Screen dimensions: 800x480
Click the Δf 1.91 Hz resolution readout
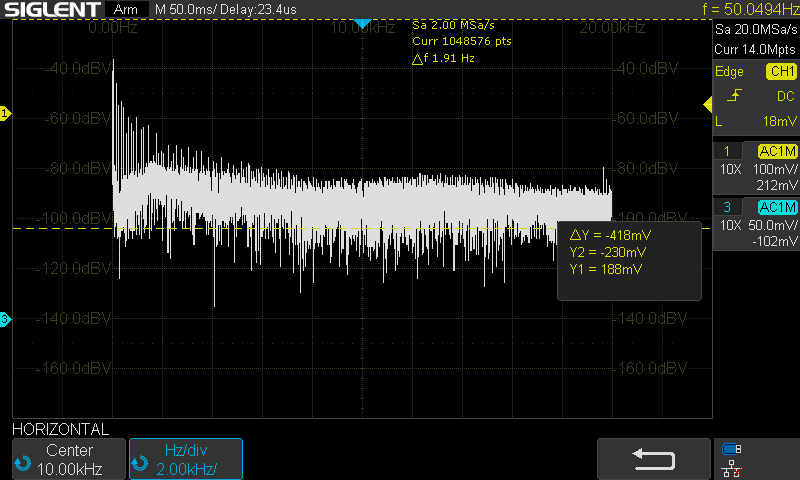(x=443, y=58)
